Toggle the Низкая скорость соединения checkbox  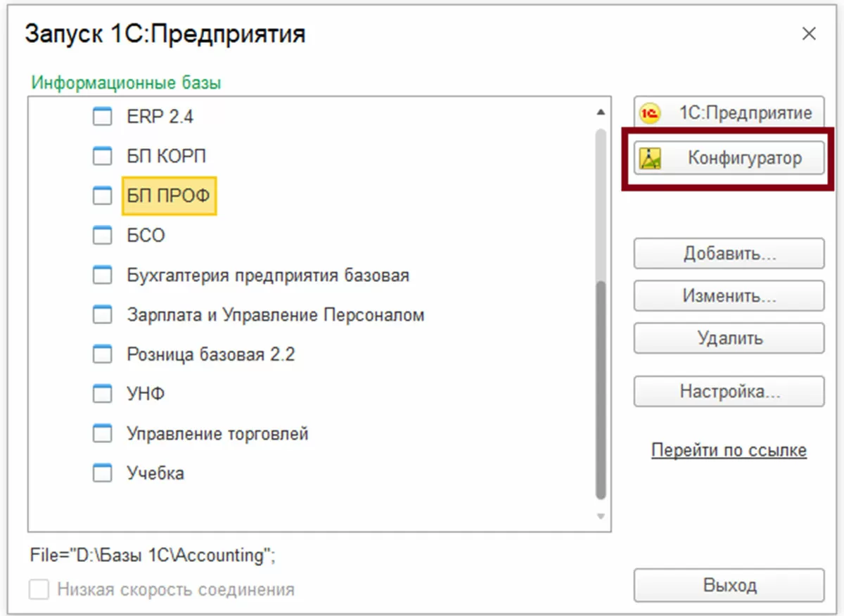(39, 589)
